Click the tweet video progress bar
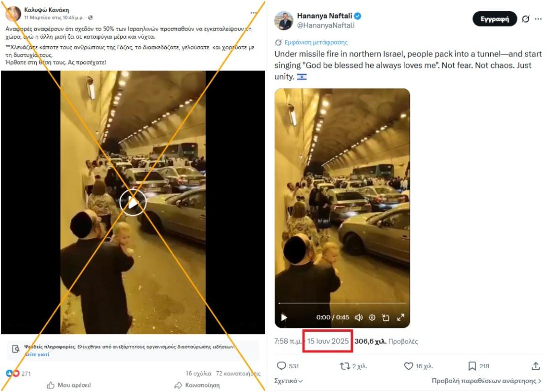The height and width of the screenshot is (392, 549). pos(342,303)
